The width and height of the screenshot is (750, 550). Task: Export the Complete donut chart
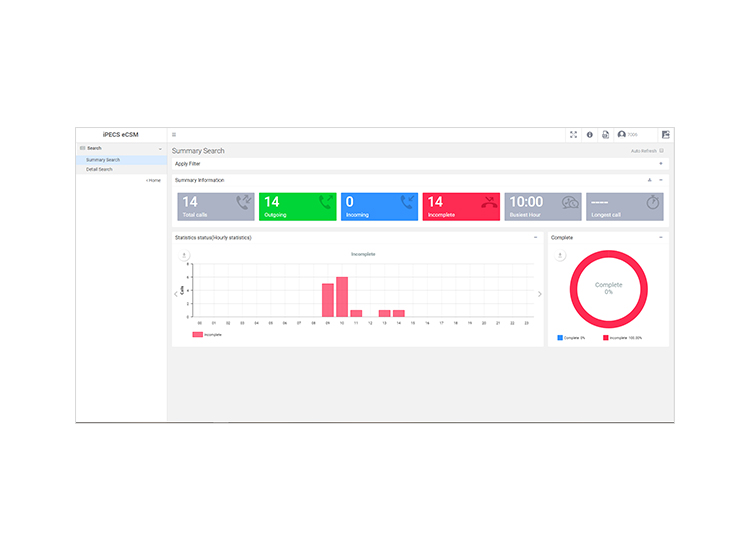[560, 255]
